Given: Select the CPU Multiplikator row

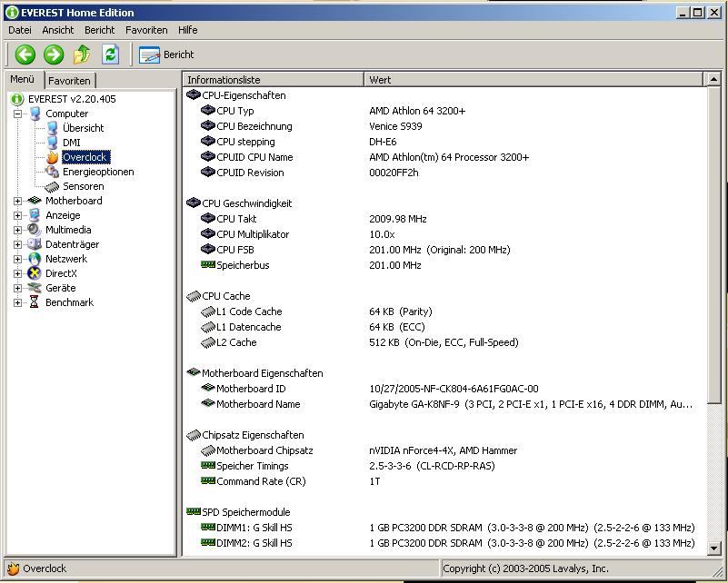Looking at the screenshot, I should [445, 234].
